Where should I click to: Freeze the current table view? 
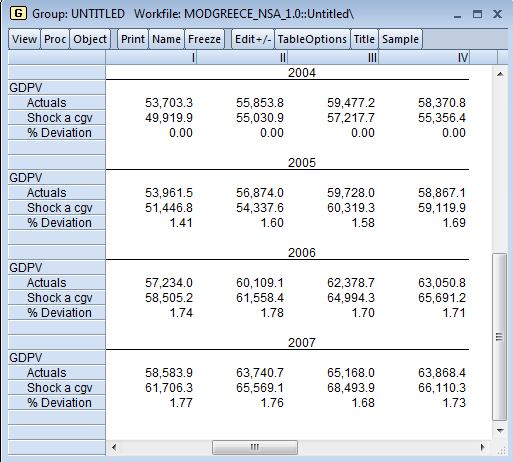tap(204, 39)
